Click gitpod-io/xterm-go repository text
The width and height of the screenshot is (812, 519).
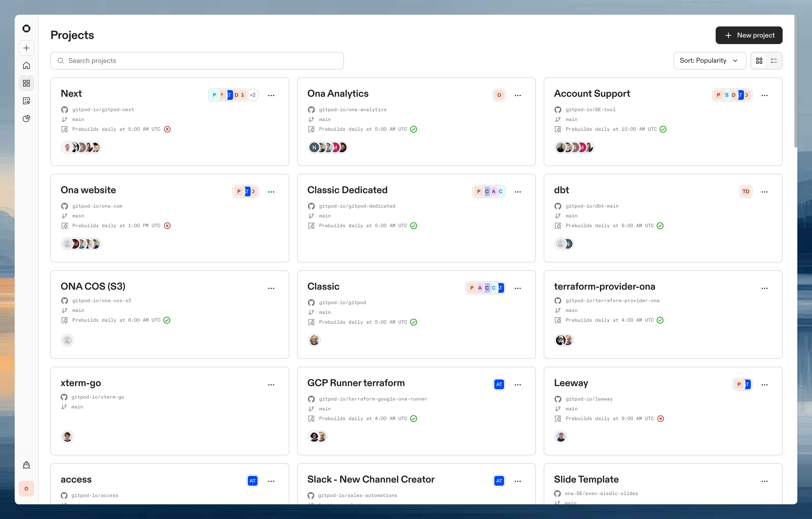(98, 397)
